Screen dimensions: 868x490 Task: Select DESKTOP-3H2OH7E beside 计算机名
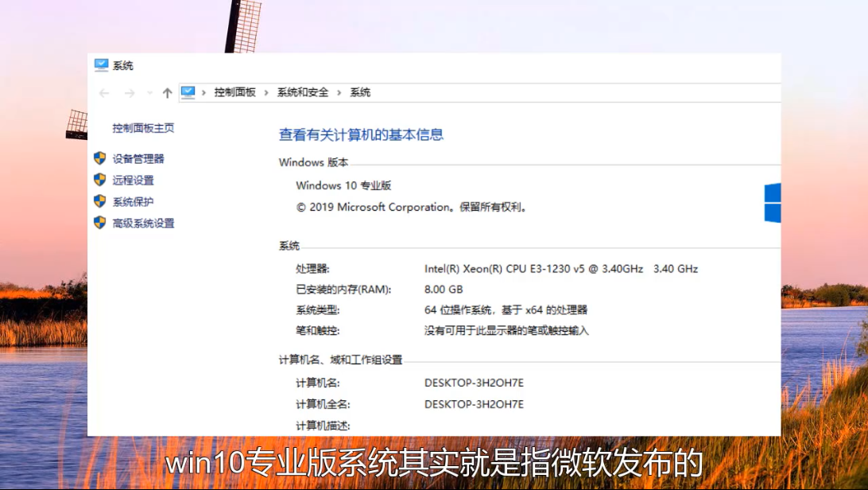[x=474, y=383]
